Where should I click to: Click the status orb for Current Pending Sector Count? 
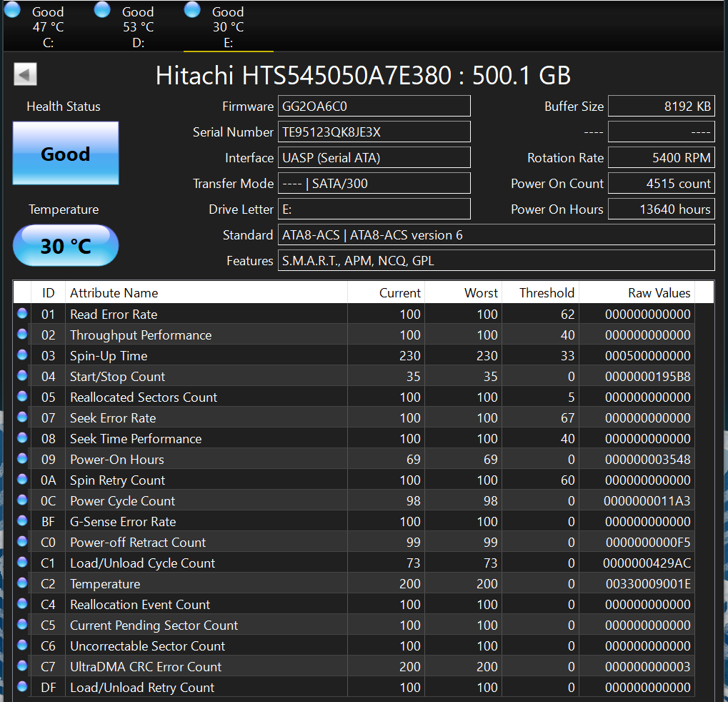coord(22,624)
